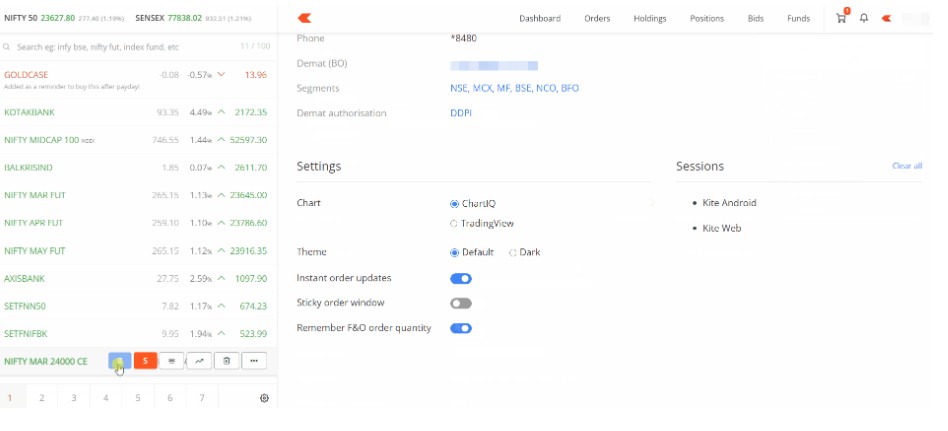948x431 pixels.
Task: Click the Buy button for NIFTY MAR 24000 CE
Action: [x=119, y=361]
